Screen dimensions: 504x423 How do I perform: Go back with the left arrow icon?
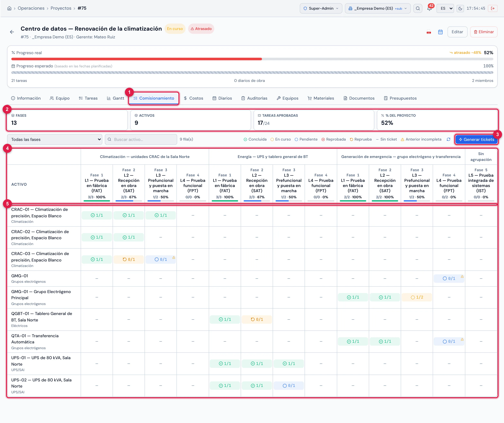point(12,32)
